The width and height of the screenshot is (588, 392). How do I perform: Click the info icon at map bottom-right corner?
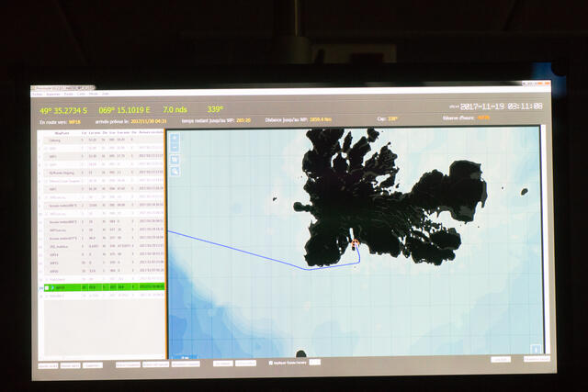click(536, 349)
